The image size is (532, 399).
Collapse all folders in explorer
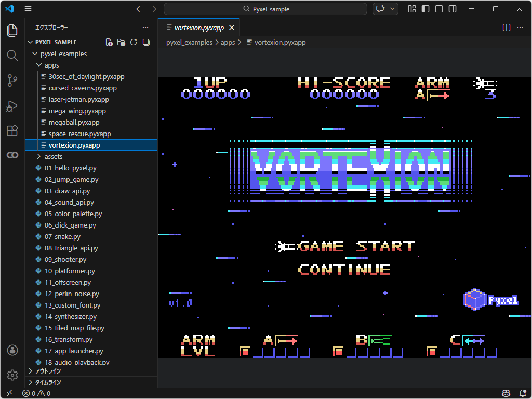(146, 42)
